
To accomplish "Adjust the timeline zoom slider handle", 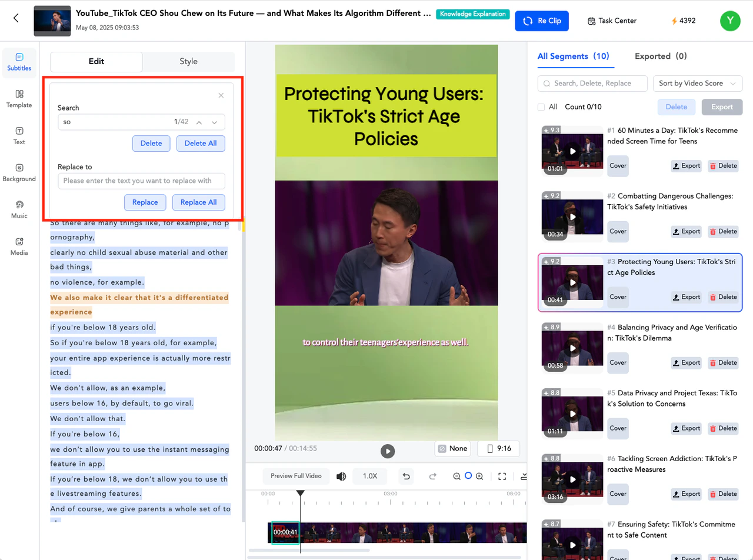I will pyautogui.click(x=468, y=475).
